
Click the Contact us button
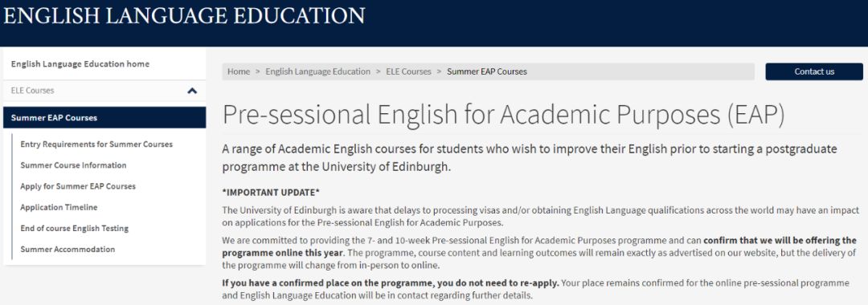pos(813,71)
